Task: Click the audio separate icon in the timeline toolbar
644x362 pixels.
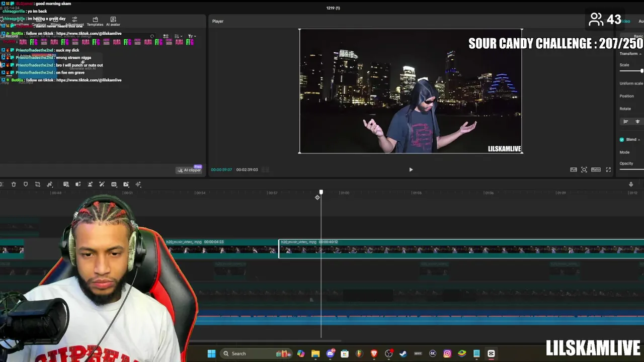Action: [78, 185]
